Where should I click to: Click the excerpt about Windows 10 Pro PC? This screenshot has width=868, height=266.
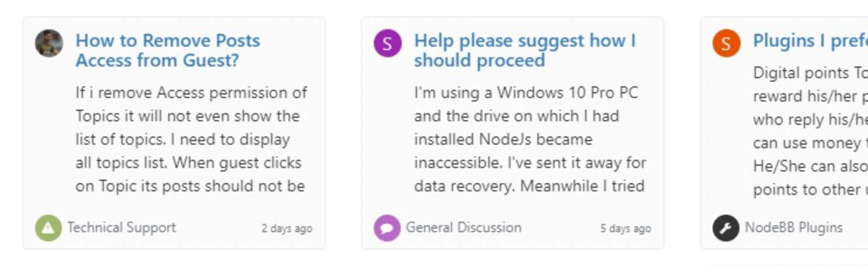(530, 139)
